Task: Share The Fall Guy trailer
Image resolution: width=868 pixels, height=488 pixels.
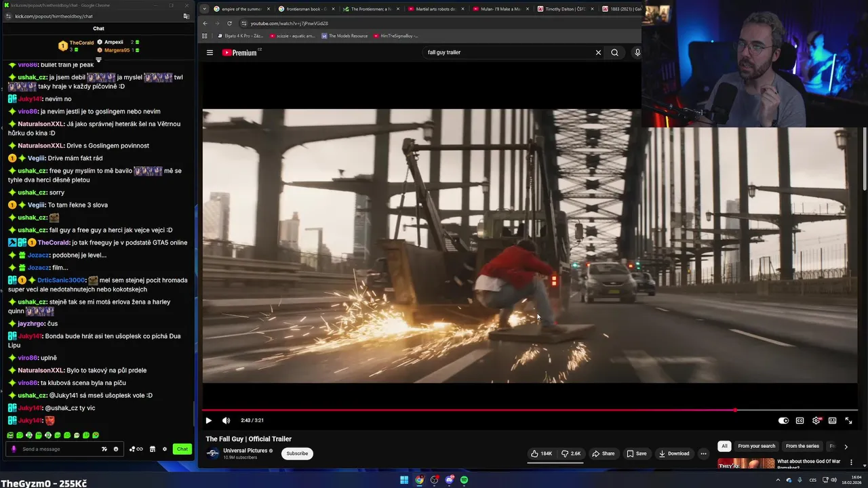Action: (603, 453)
